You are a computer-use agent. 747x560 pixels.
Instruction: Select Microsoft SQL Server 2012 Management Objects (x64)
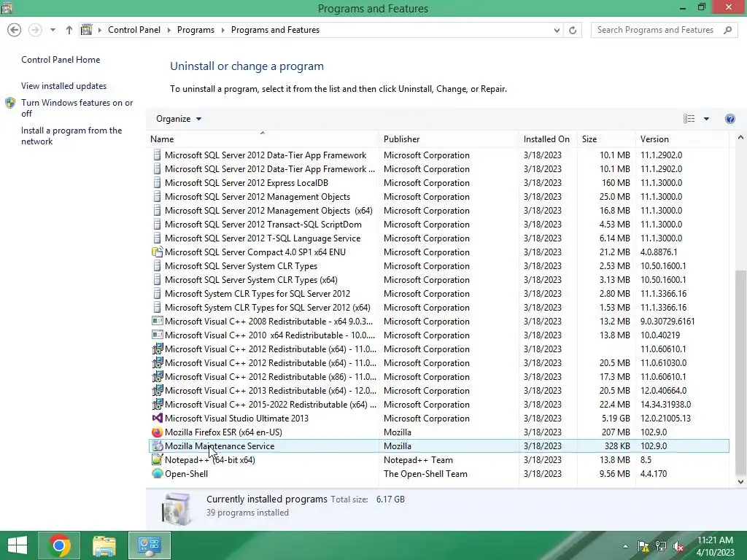point(439,211)
